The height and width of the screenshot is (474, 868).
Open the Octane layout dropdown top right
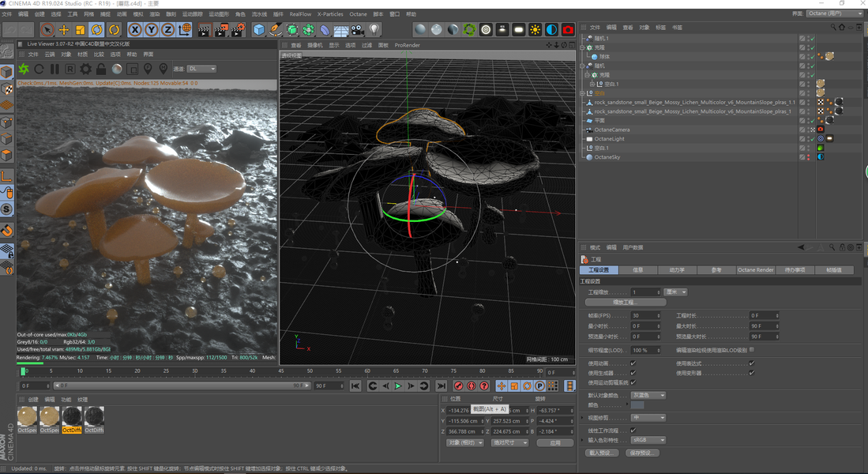[834, 13]
